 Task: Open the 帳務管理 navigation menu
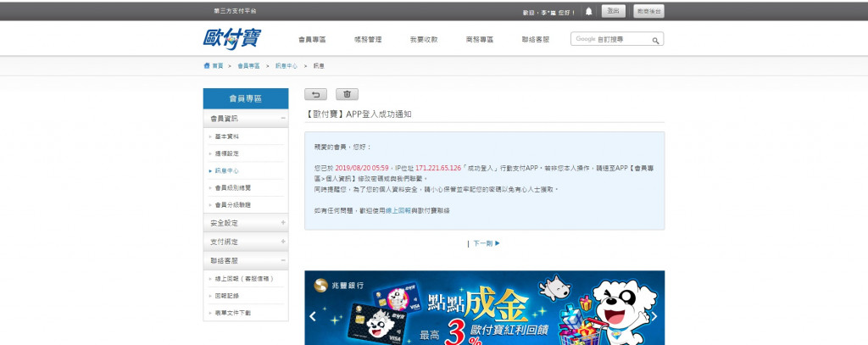click(368, 39)
